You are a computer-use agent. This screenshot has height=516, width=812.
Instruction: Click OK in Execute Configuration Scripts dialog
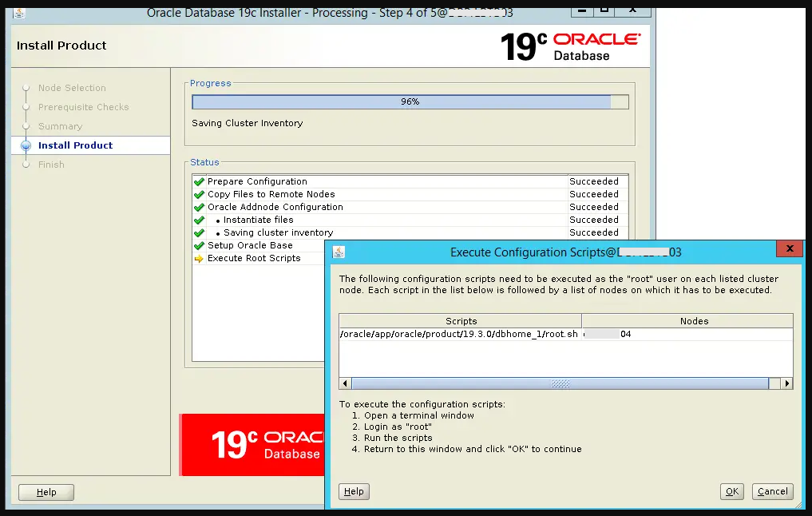[x=731, y=491]
